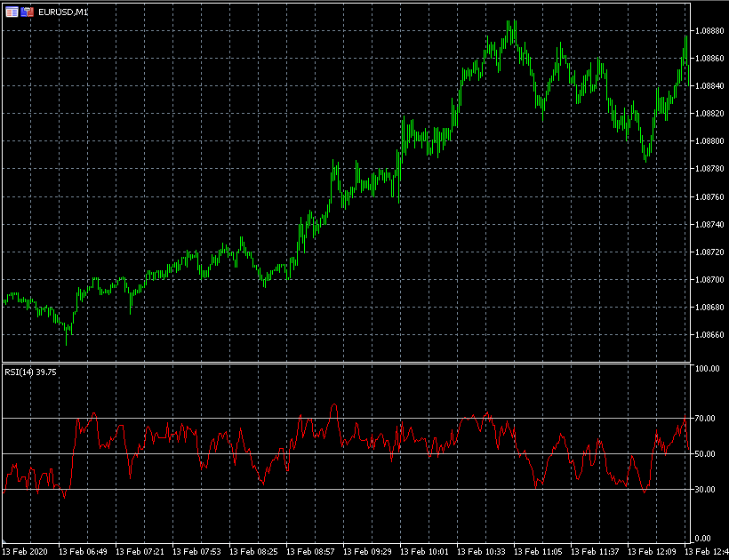The width and height of the screenshot is (729, 560).
Task: Open the one-click trading panel icon
Action: pyautogui.click(x=28, y=12)
